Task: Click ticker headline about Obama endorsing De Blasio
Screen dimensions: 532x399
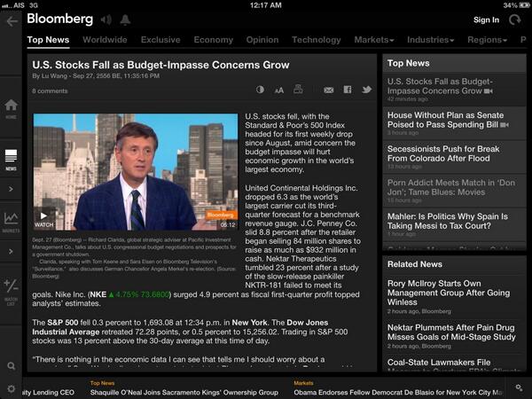Action: (397, 392)
